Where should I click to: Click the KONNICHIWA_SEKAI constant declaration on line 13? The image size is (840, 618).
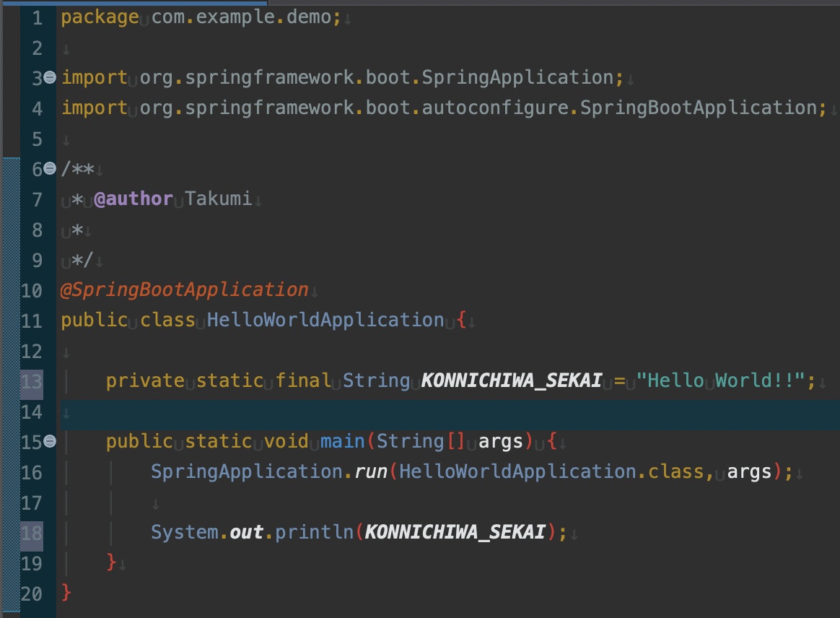tap(512, 380)
